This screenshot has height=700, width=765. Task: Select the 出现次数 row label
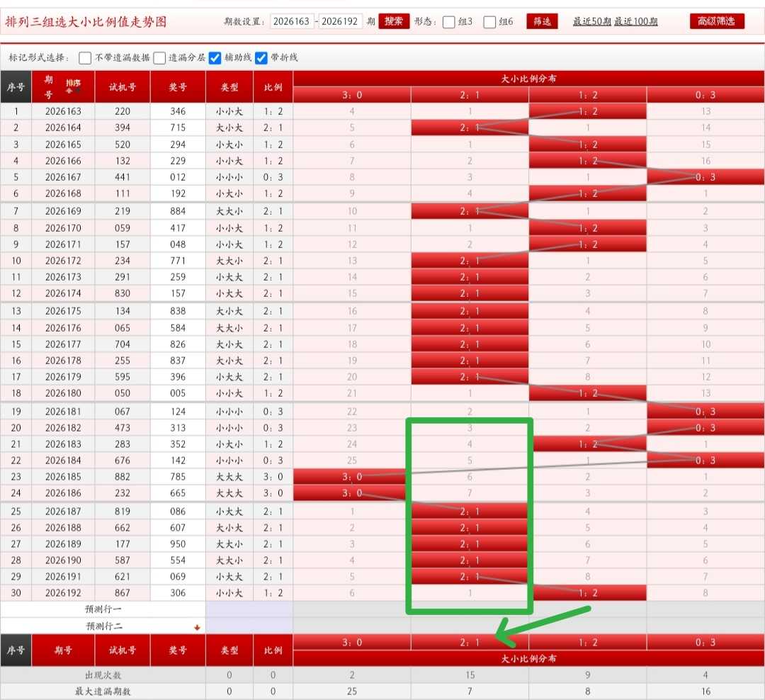[x=103, y=675]
